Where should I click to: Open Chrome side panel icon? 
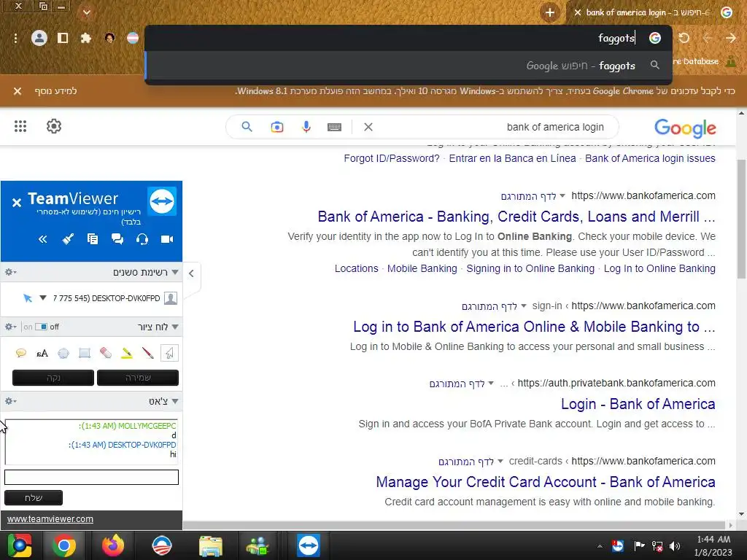point(63,38)
